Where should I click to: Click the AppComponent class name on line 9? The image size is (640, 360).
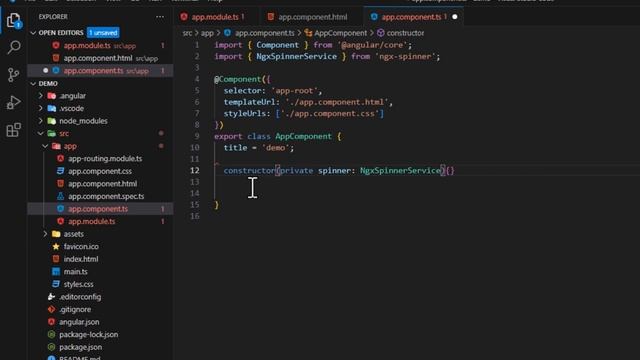tap(303, 136)
